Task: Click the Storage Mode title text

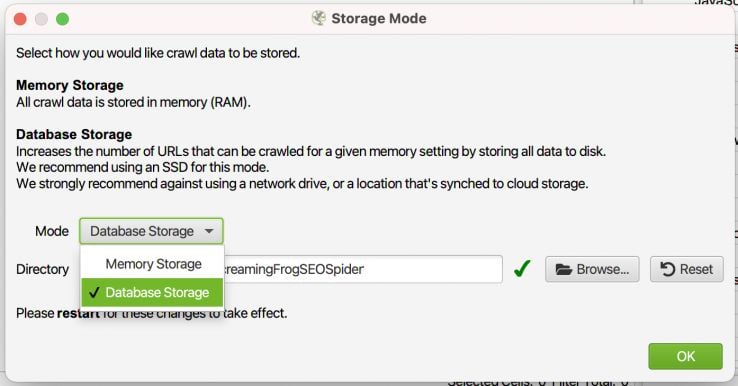Action: pyautogui.click(x=379, y=18)
